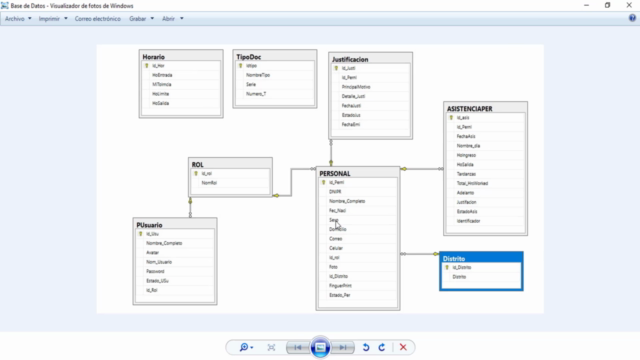640x360 pixels.
Task: Click the Nom_Usuario field in PUsuario
Action: (x=159, y=262)
